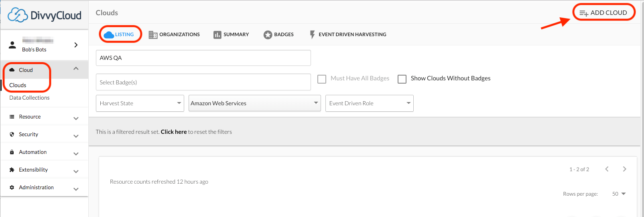Click the Security shield icon in sidebar

[x=12, y=134]
